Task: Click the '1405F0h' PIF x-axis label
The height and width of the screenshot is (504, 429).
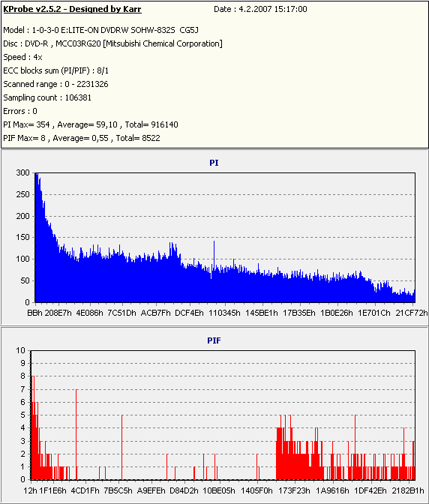Action: [x=256, y=490]
